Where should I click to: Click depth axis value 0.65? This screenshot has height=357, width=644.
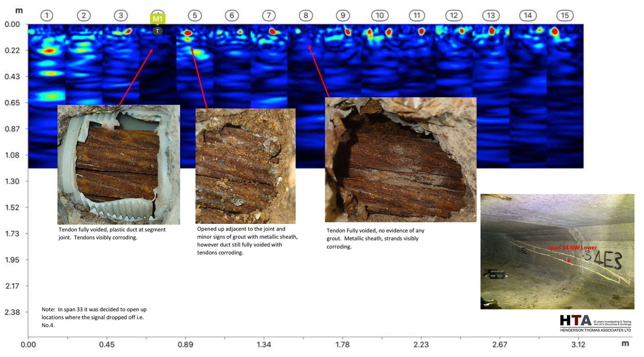coord(12,103)
